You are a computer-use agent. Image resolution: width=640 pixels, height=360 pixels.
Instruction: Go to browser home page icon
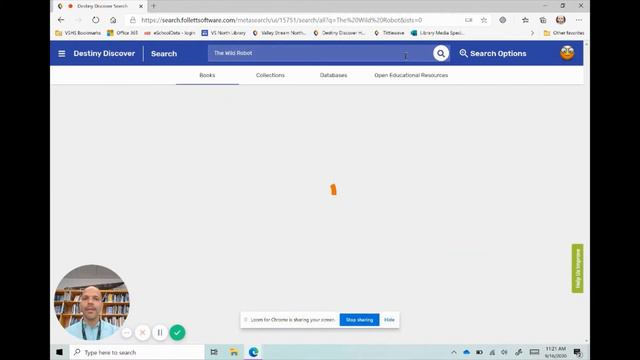(x=113, y=20)
